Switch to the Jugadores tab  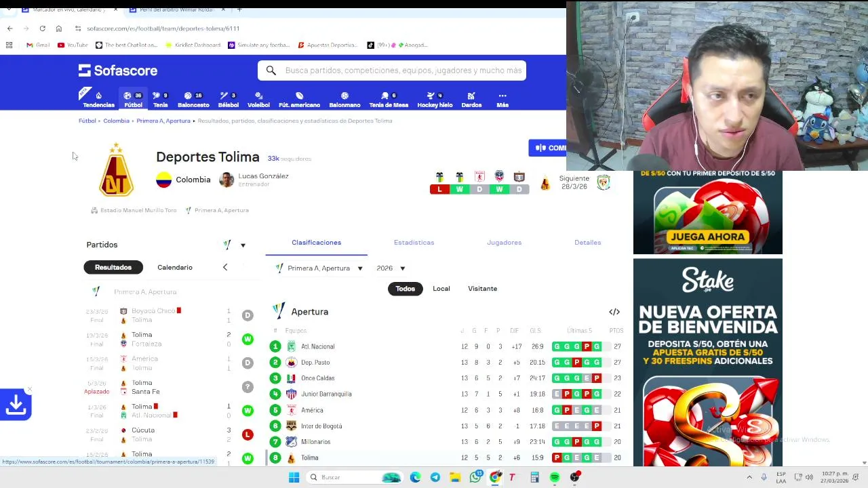504,242
